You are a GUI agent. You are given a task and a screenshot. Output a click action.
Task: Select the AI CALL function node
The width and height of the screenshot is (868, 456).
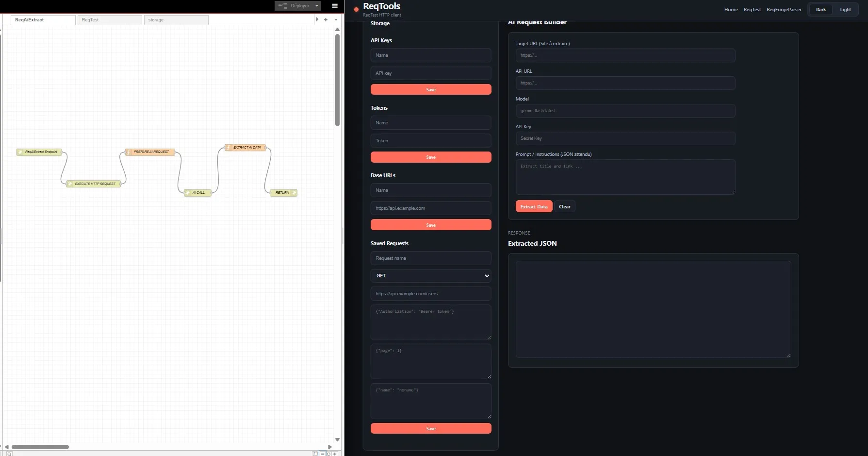point(197,193)
